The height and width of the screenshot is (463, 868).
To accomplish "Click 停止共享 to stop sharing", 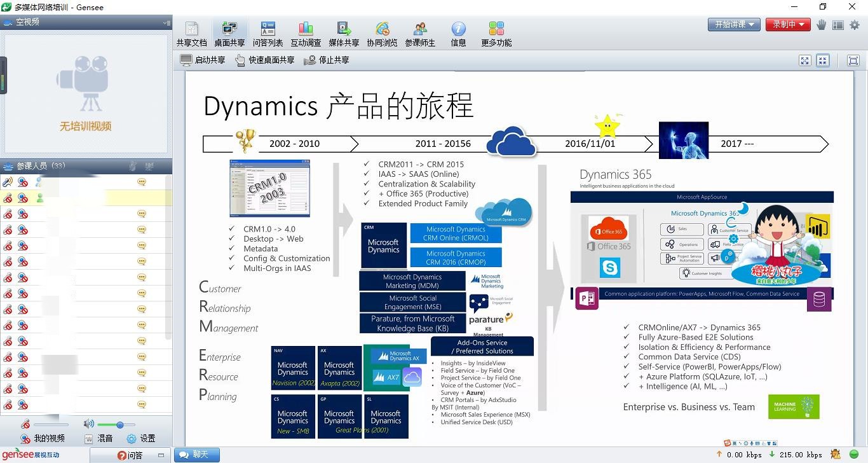I will (327, 60).
